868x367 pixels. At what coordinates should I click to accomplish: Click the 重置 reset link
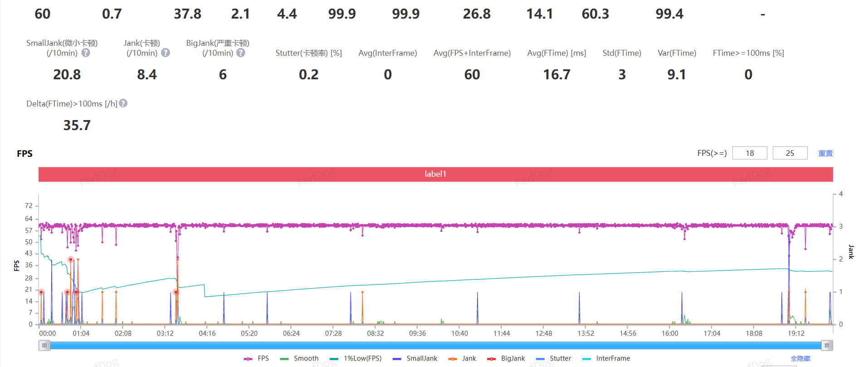825,153
